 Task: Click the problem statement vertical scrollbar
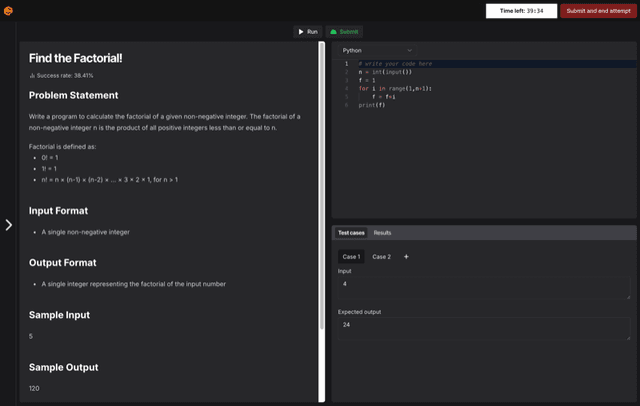click(322, 186)
